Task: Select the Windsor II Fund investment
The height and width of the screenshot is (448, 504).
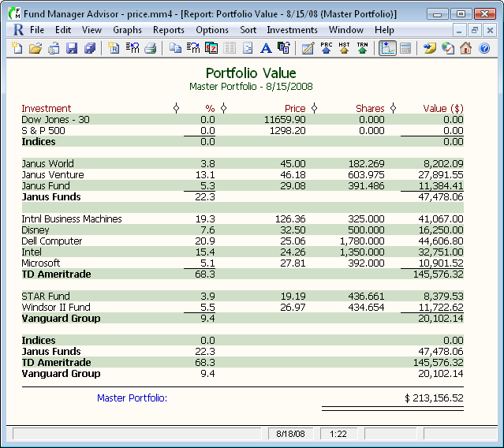Action: (243, 307)
